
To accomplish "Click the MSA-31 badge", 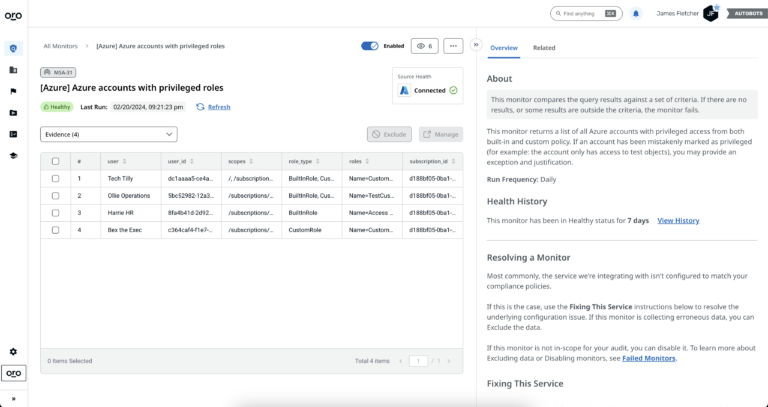I will (x=58, y=72).
